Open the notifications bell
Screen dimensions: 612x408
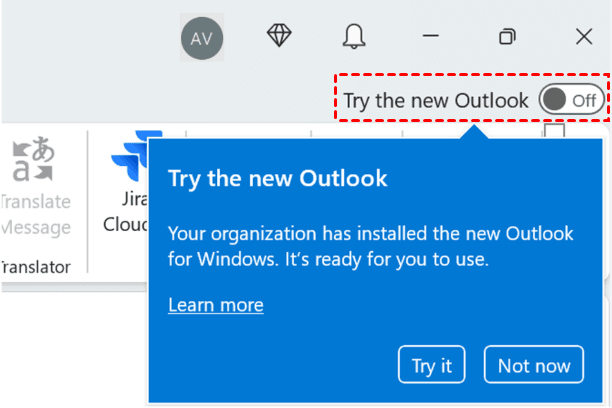[x=354, y=37]
